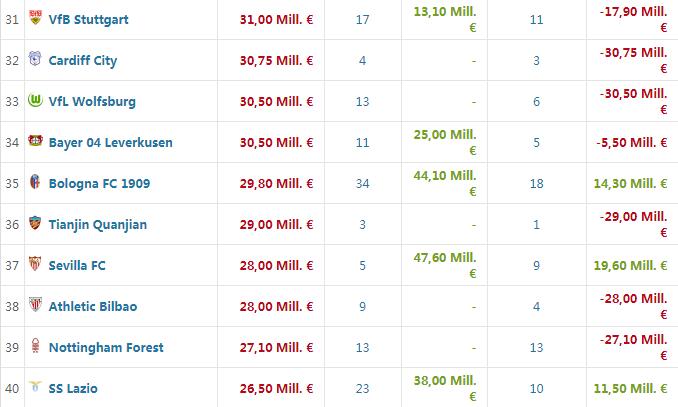Screen dimensions: 678x407
Task: Click SS Lazio's 11,50 Mill. € balance
Action: (x=630, y=388)
